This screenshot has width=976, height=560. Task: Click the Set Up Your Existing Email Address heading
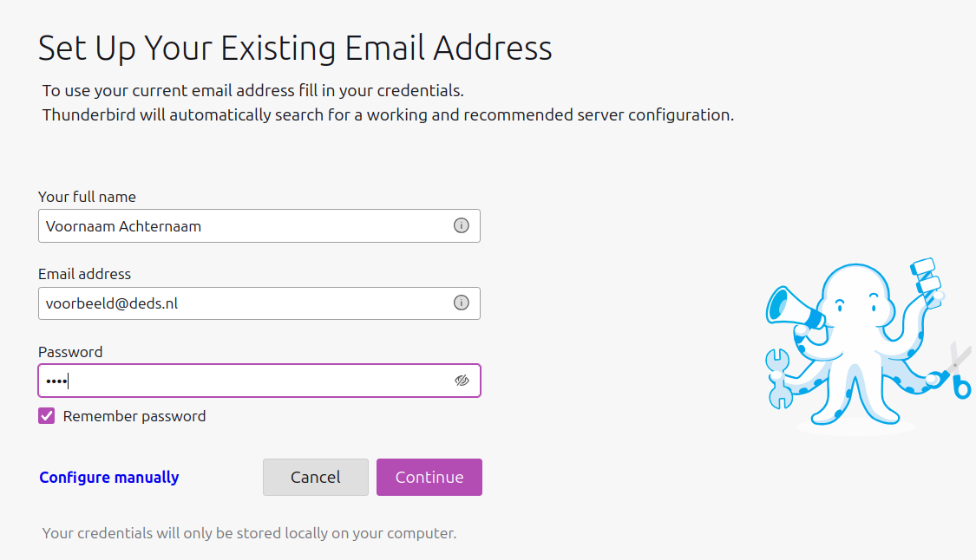[x=295, y=49]
